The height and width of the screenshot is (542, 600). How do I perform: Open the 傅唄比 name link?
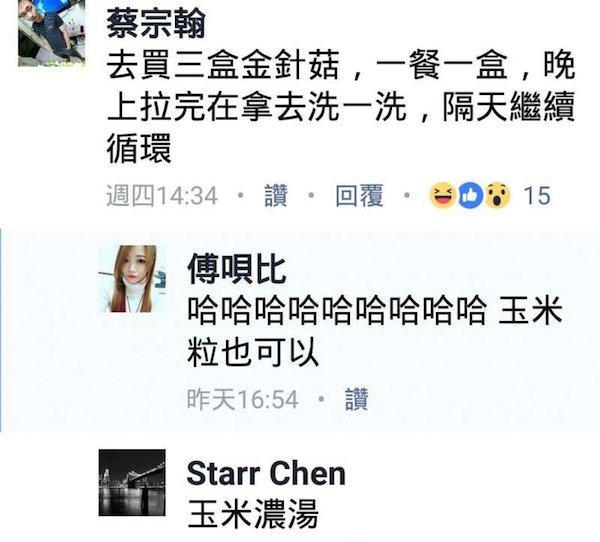click(237, 269)
